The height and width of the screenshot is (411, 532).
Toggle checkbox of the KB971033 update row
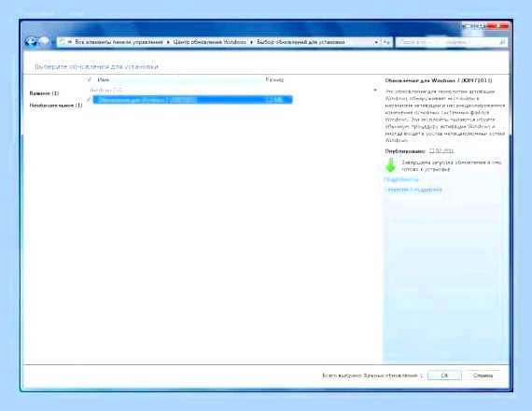tap(89, 100)
